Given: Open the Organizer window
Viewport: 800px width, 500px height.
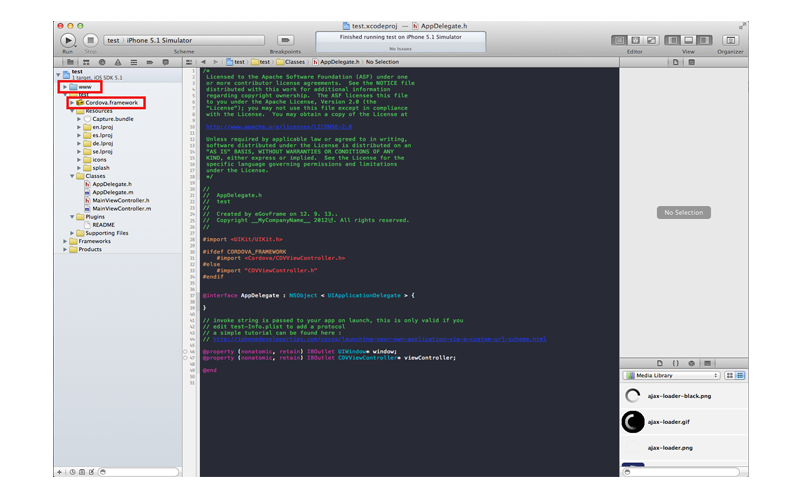Looking at the screenshot, I should click(730, 40).
